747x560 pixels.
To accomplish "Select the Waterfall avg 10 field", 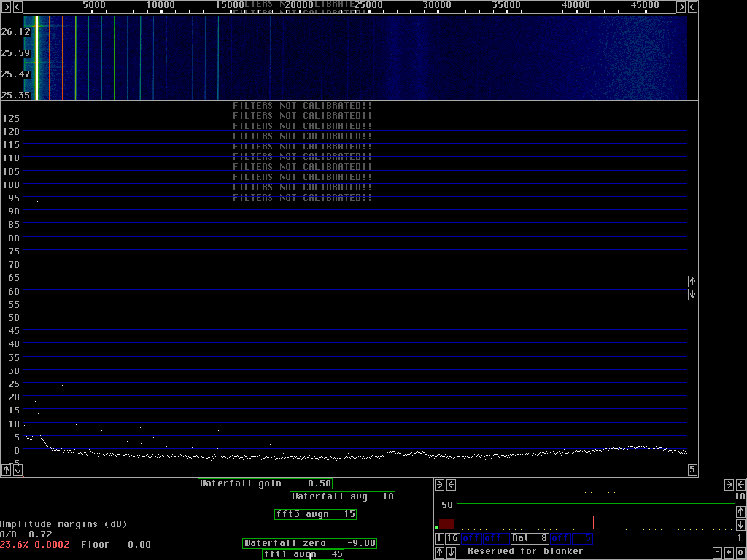I will pos(343,497).
